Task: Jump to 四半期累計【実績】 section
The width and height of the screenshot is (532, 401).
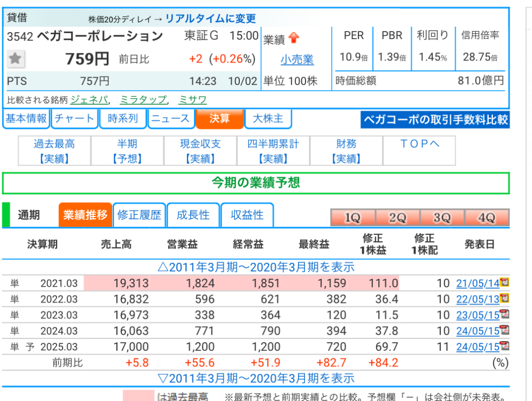Action: click(x=273, y=151)
